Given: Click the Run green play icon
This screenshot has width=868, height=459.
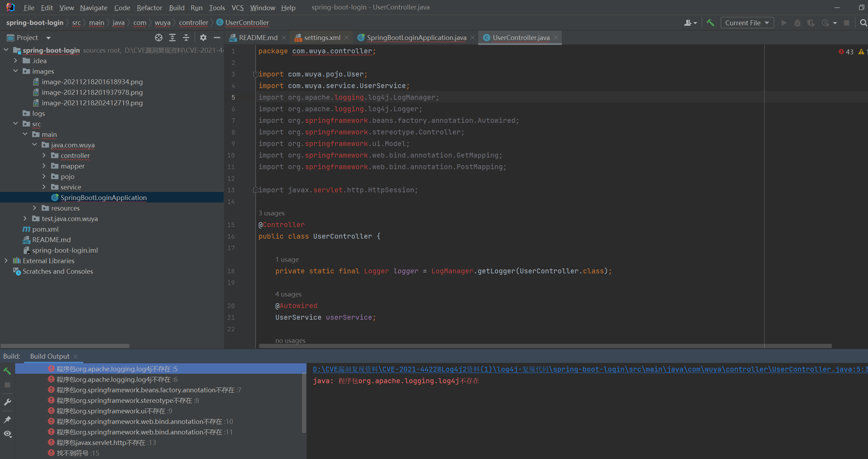Looking at the screenshot, I should (784, 23).
